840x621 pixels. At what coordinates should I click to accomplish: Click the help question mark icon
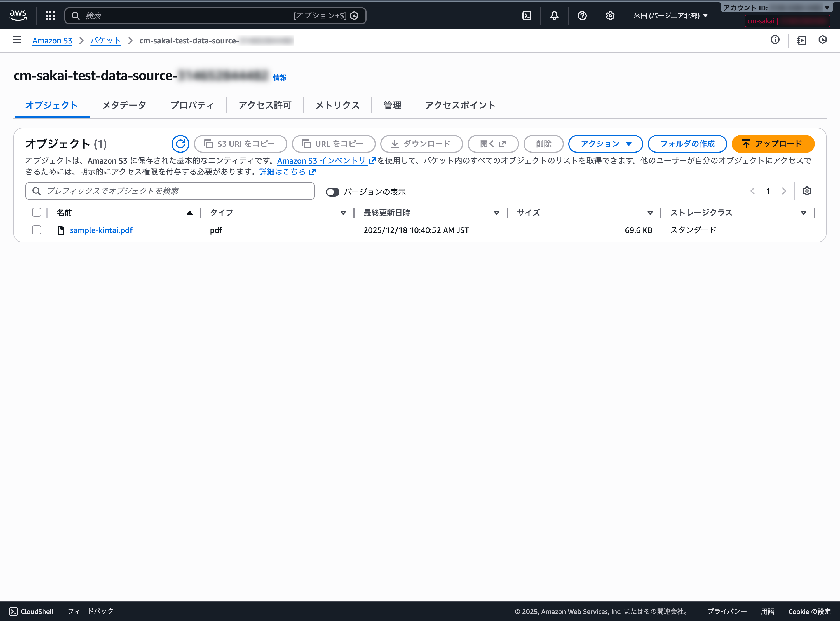pos(582,15)
